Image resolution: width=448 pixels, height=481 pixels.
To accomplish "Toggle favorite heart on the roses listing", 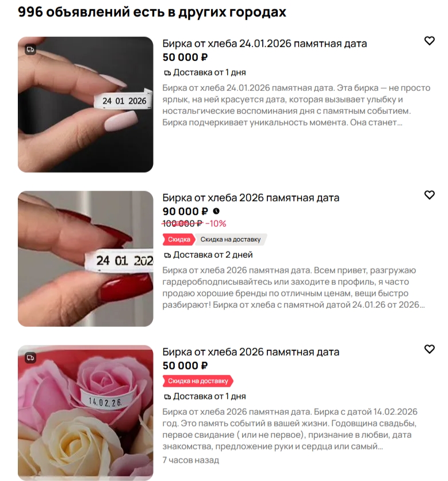I will coord(429,349).
